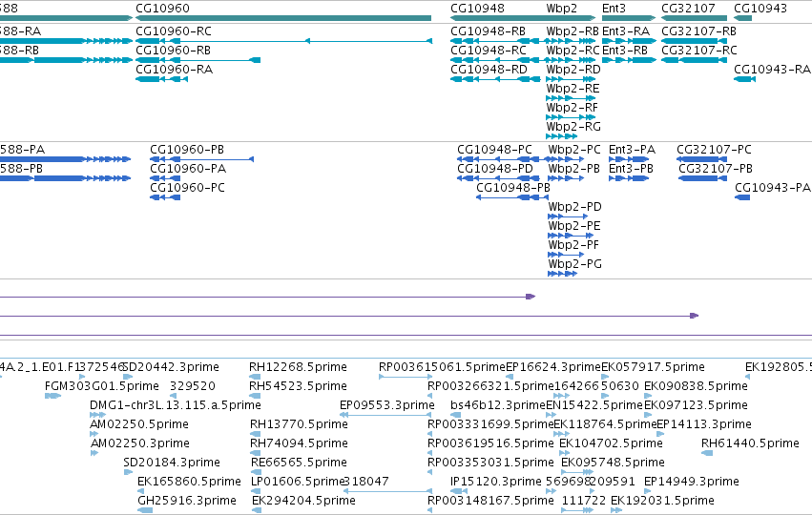Screen dimensions: 812x515
Task: Click EST DMG1-chr3L.13.115.a.5prime
Action: (176, 405)
